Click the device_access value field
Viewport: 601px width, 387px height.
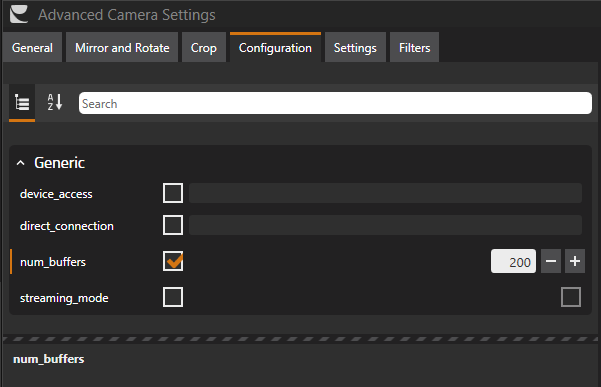click(x=385, y=193)
